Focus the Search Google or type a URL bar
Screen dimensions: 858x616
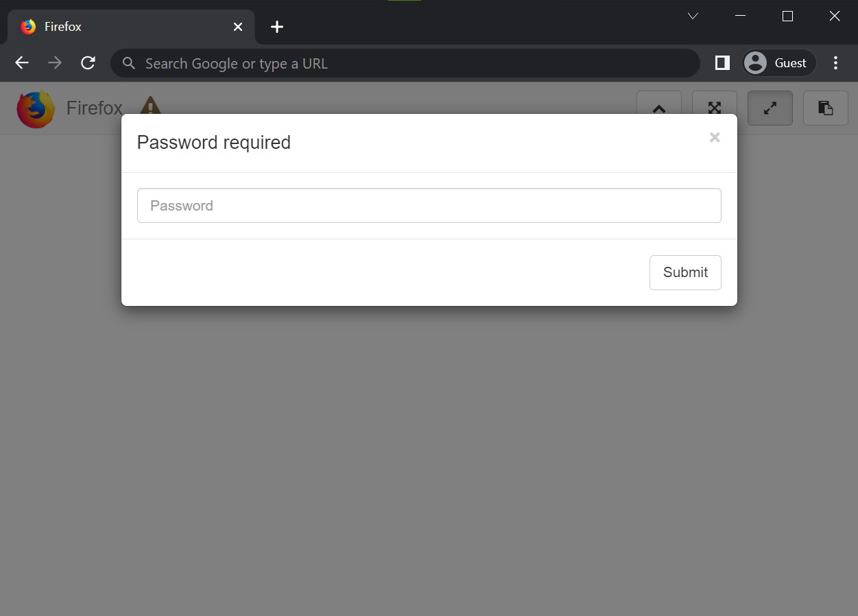405,63
